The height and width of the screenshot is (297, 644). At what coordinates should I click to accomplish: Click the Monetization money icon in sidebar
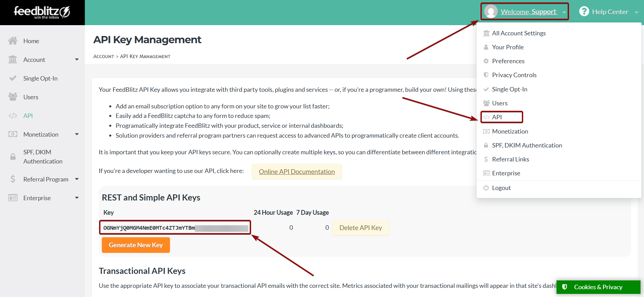pos(13,134)
